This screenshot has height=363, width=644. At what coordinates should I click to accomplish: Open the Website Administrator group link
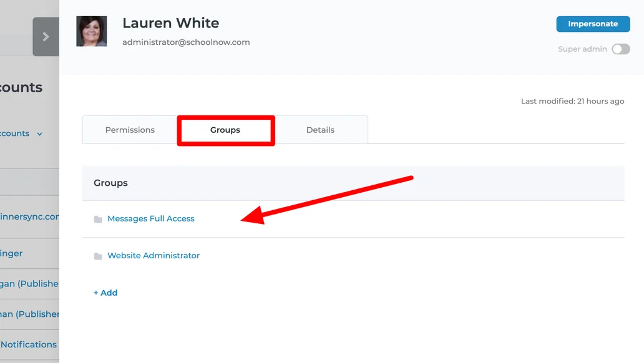click(x=154, y=255)
